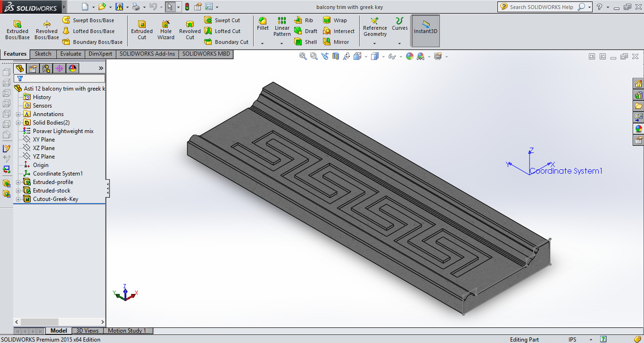
Task: Click IPS unit system in status bar
Action: tap(572, 339)
